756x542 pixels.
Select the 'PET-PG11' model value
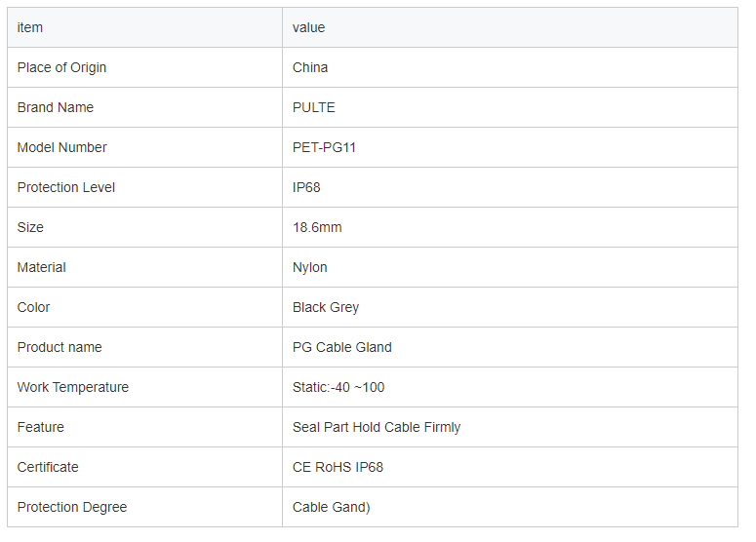(x=324, y=147)
